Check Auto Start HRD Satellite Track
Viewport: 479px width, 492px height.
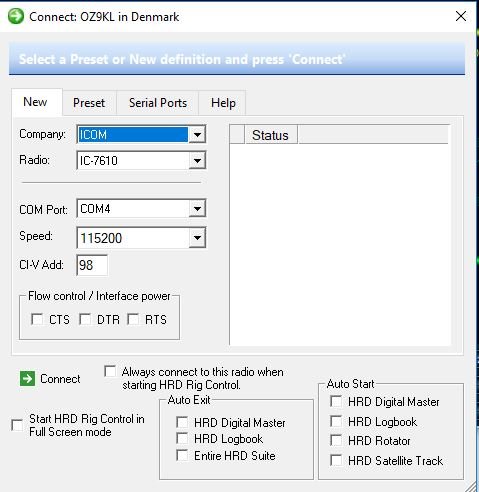(x=336, y=460)
